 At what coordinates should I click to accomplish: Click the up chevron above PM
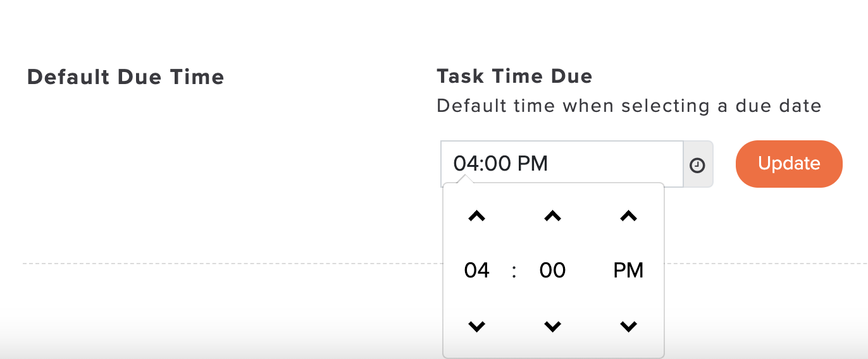(x=628, y=216)
